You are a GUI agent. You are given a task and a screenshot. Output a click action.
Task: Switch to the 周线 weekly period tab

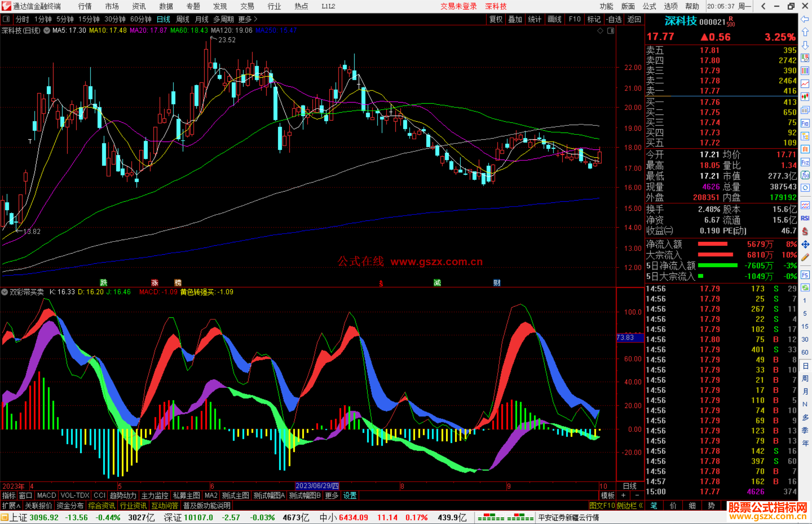click(x=183, y=19)
